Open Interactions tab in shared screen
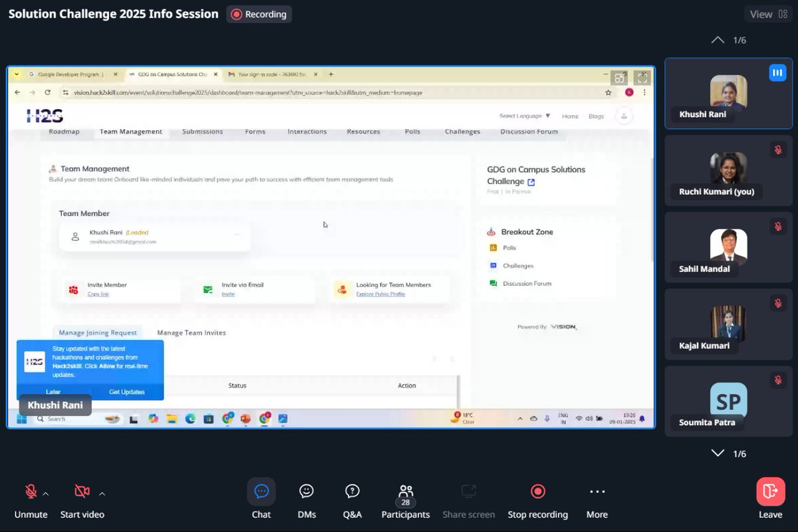Screen dimensions: 798x532 coord(307,132)
